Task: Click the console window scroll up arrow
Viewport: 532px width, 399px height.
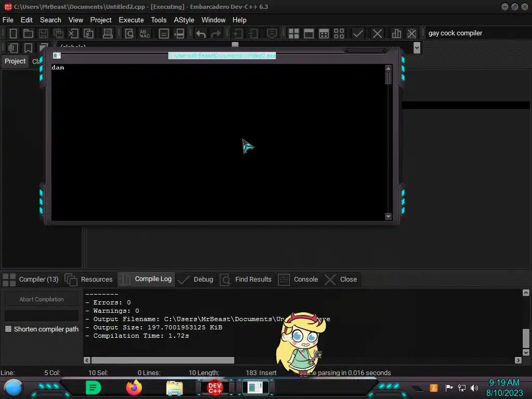Action: click(389, 69)
